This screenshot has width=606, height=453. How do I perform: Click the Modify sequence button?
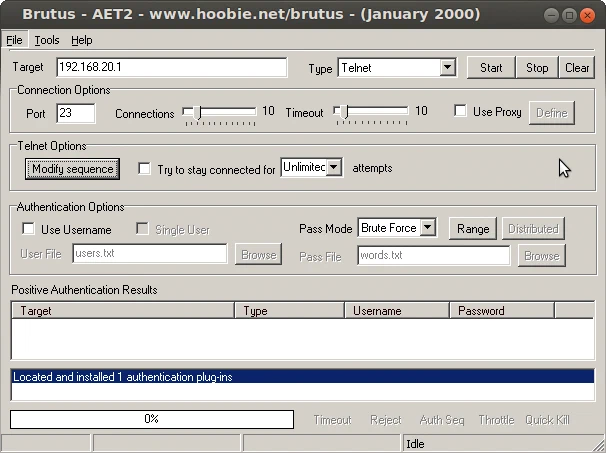pyautogui.click(x=72, y=169)
